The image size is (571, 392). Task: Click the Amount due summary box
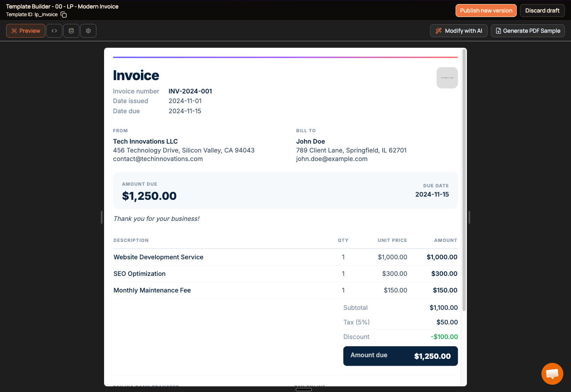(x=400, y=356)
